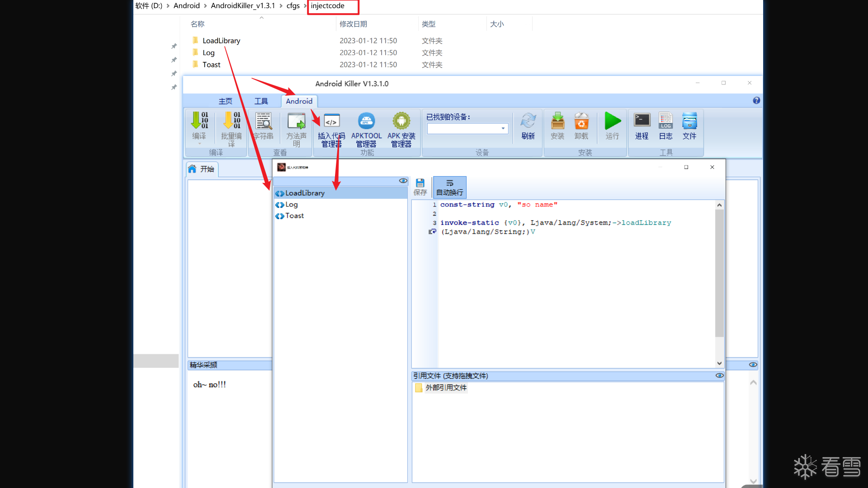Click cfgs in the address breadcrumb
868x488 pixels.
[x=293, y=6]
